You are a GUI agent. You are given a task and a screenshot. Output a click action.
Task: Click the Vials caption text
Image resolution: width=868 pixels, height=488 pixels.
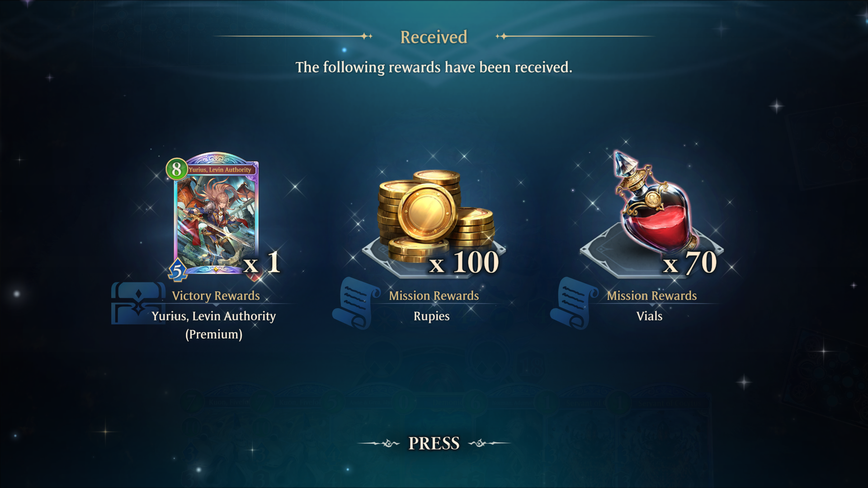[650, 316]
